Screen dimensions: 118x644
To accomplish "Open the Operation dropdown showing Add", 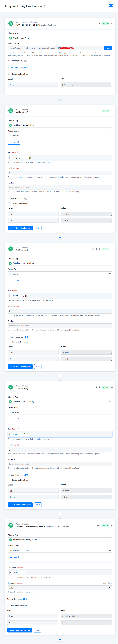I will (x=60, y=588).
